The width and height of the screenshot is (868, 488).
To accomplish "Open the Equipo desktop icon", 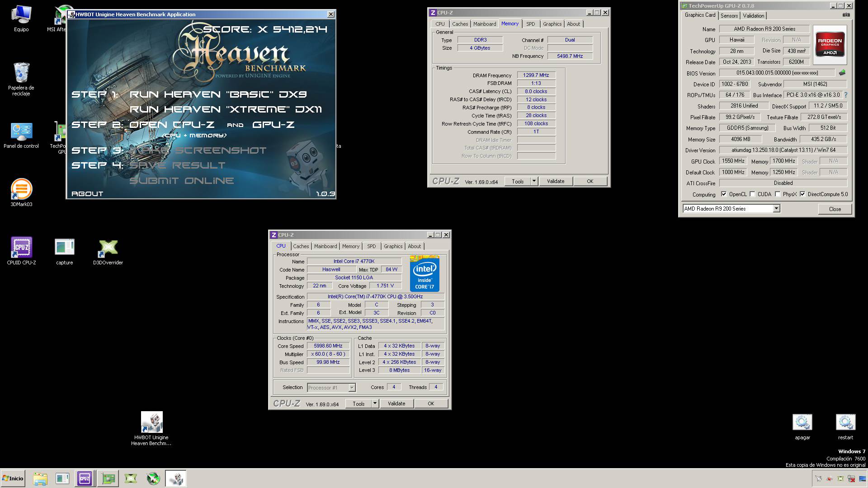I will point(21,19).
